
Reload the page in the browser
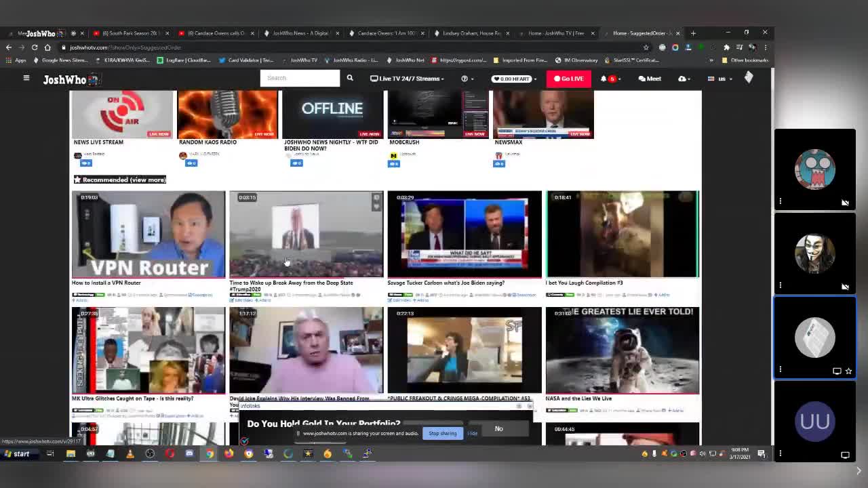pyautogui.click(x=35, y=47)
